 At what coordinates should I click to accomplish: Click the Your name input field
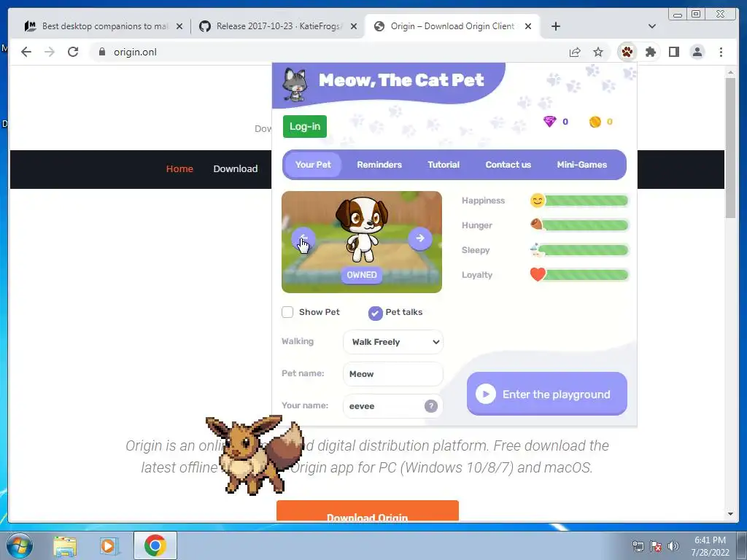coord(393,405)
